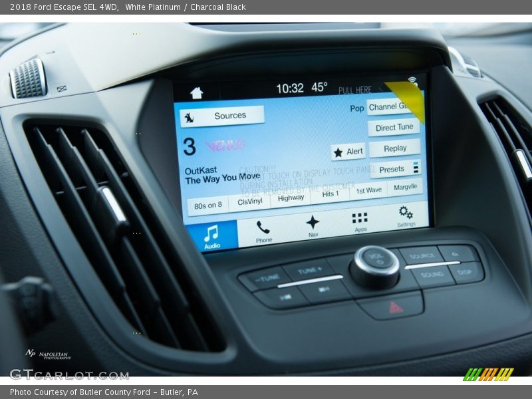Tap the Venus channel logo
532x399 pixels.
pyautogui.click(x=224, y=145)
